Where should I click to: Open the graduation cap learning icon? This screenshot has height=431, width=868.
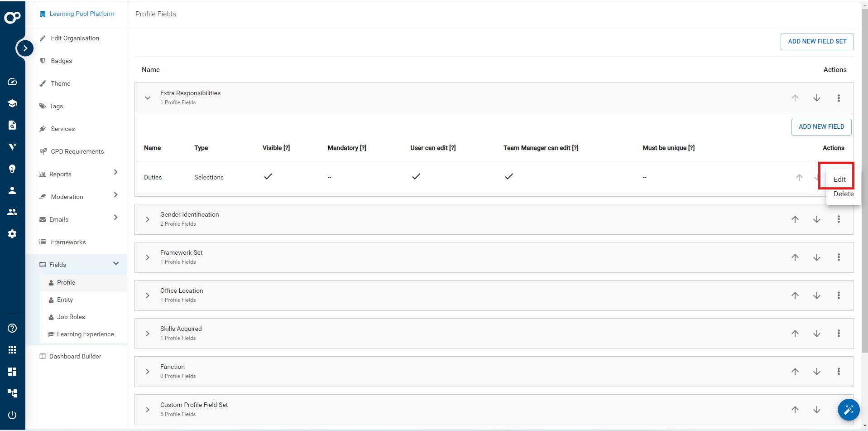click(12, 103)
